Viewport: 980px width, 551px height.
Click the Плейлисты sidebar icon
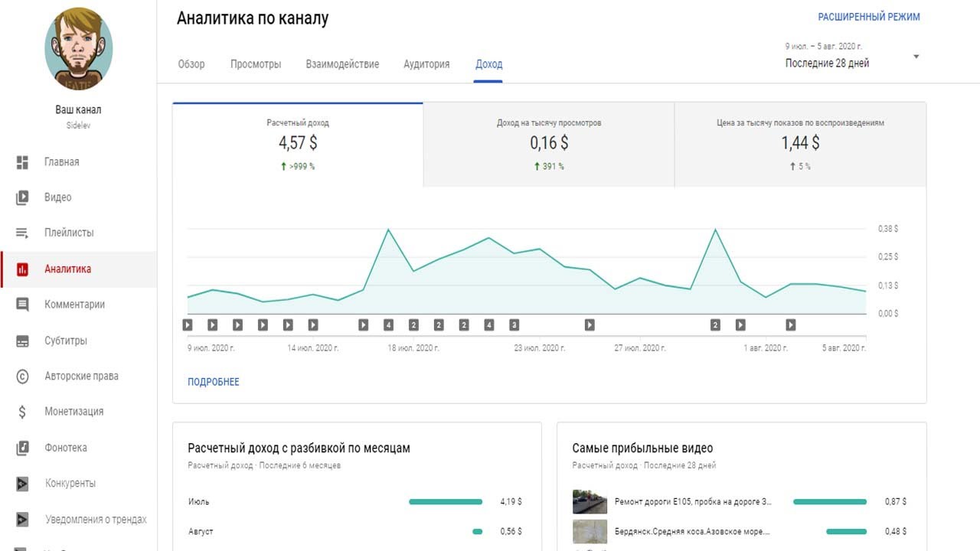pos(22,233)
